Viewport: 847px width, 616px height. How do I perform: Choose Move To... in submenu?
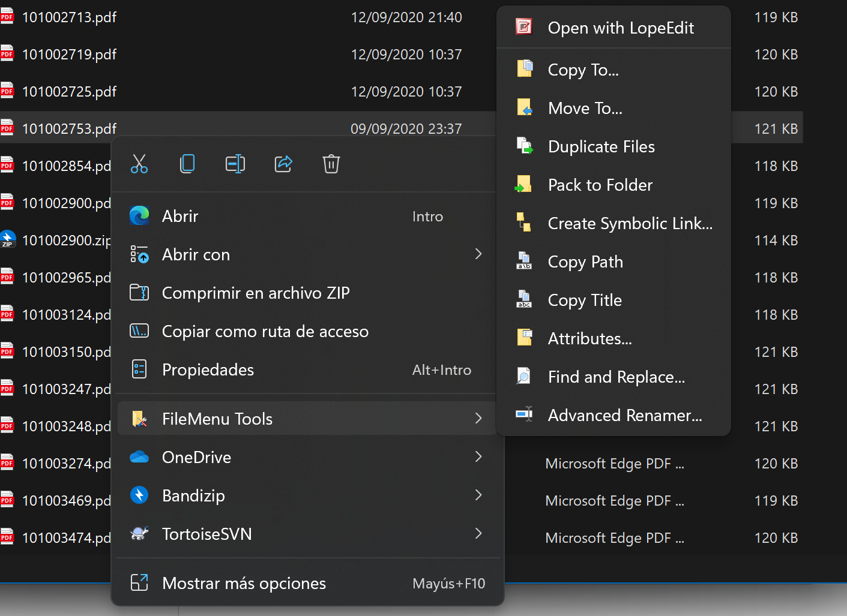point(613,108)
